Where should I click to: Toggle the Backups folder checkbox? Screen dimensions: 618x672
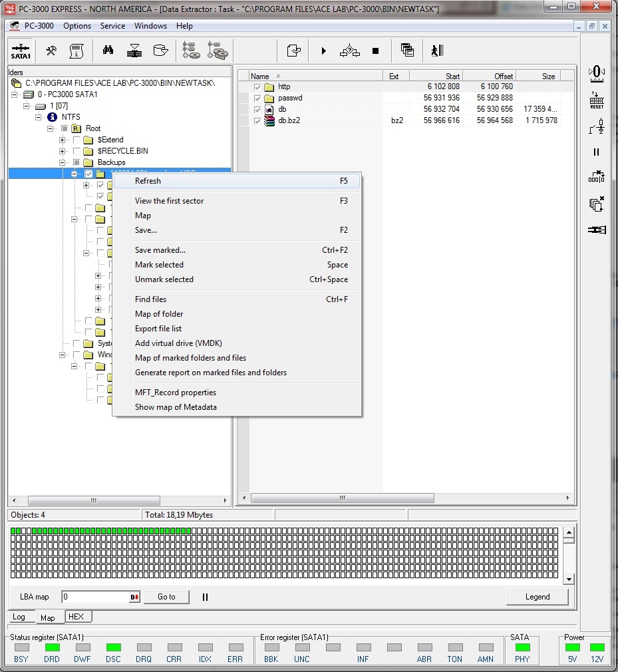coord(77,162)
